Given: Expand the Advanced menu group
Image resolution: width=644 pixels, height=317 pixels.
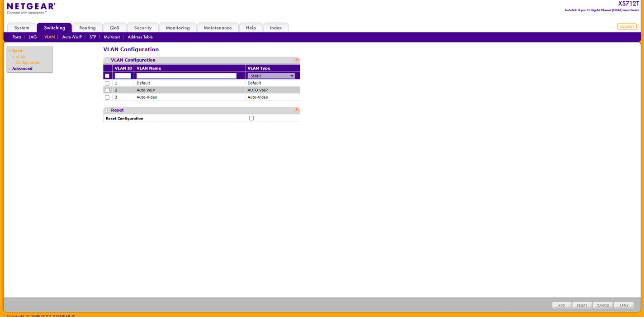Looking at the screenshot, I should [x=22, y=69].
